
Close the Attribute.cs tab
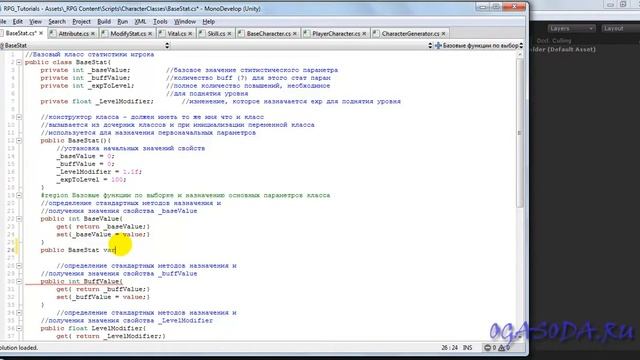[x=93, y=33]
